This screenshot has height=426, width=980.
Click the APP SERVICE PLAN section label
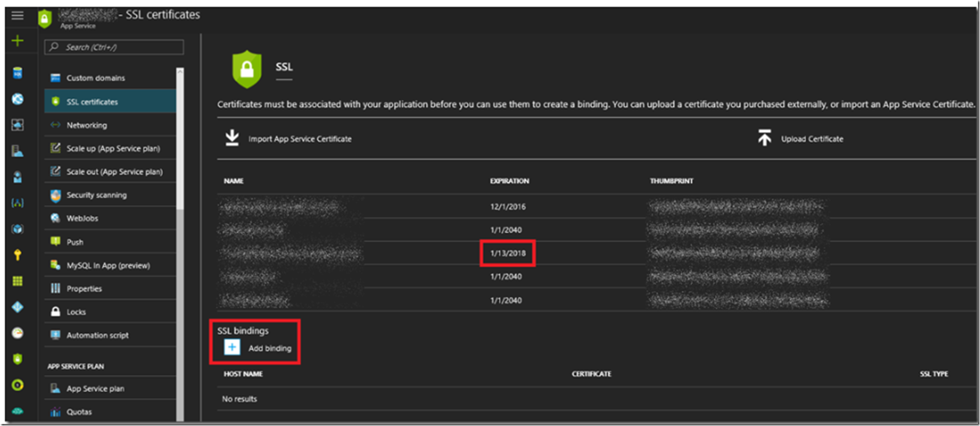point(75,366)
